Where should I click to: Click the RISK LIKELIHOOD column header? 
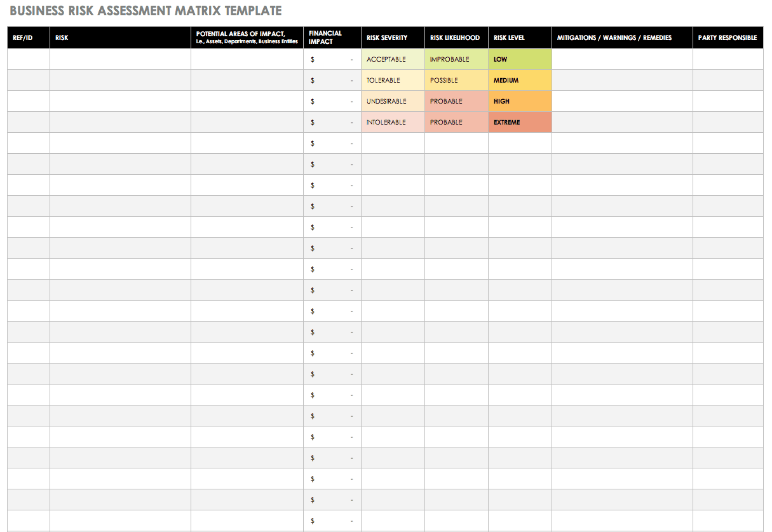click(x=456, y=38)
